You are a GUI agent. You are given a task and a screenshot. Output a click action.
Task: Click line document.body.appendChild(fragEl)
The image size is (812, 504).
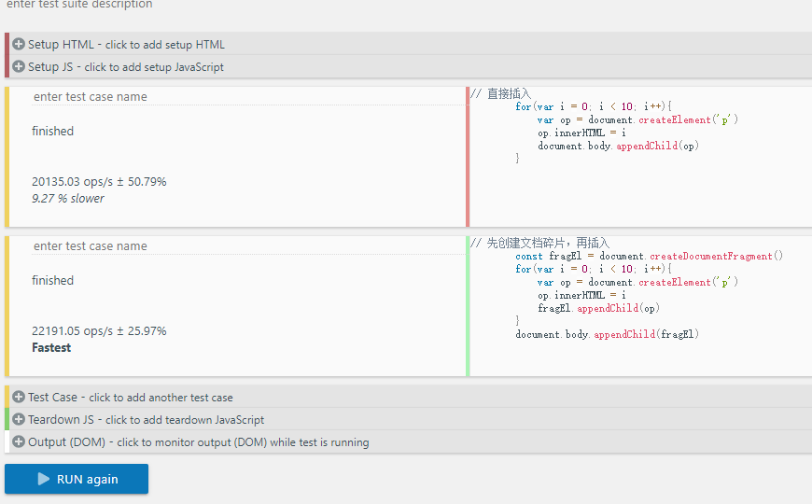click(x=607, y=334)
